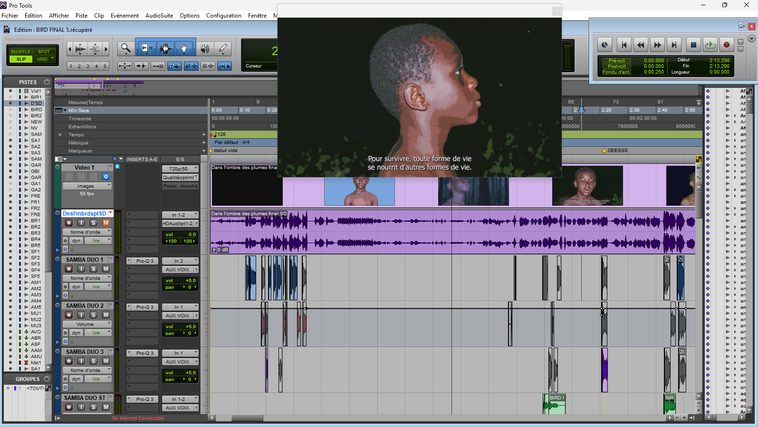
Task: Click Go to End transport button
Action: coord(673,45)
